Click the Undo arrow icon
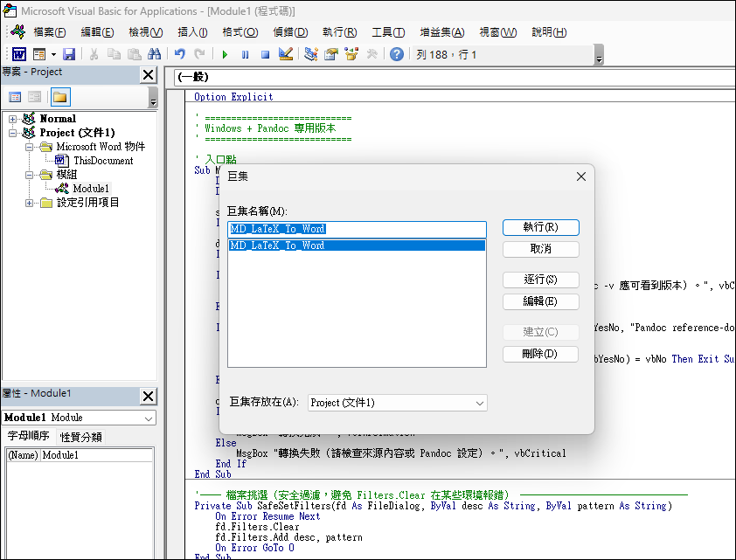The width and height of the screenshot is (736, 560). point(180,54)
